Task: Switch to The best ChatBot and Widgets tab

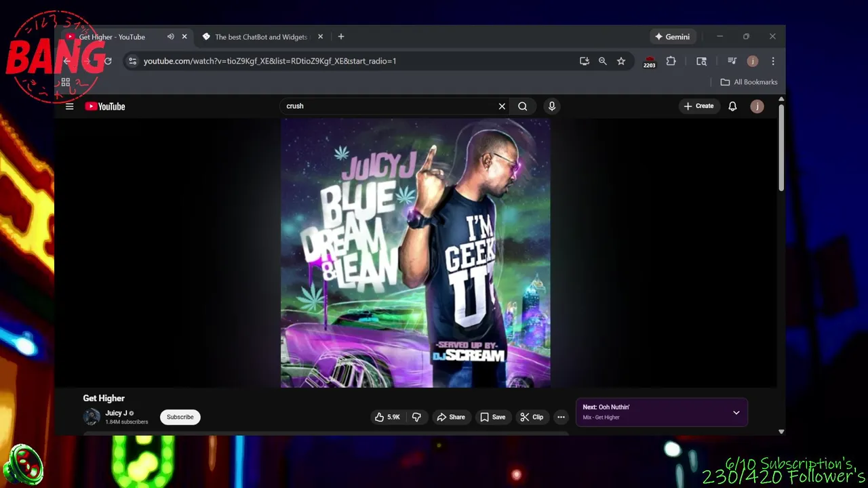Action: [261, 37]
